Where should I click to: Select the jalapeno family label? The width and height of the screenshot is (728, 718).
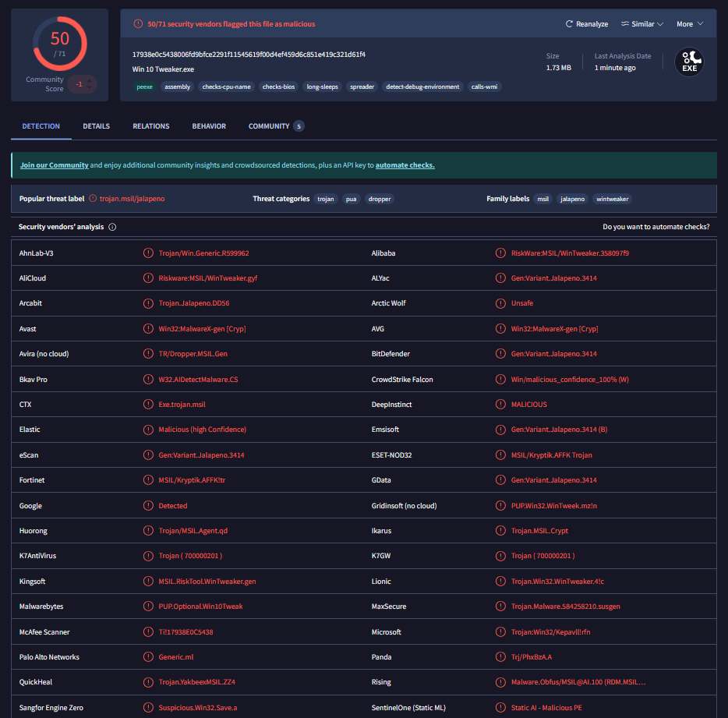(x=572, y=199)
